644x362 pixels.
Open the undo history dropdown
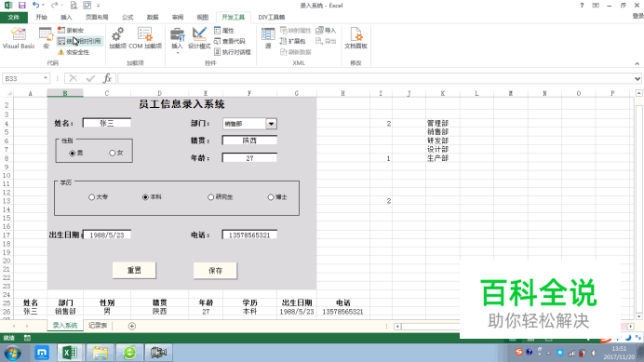[43, 6]
